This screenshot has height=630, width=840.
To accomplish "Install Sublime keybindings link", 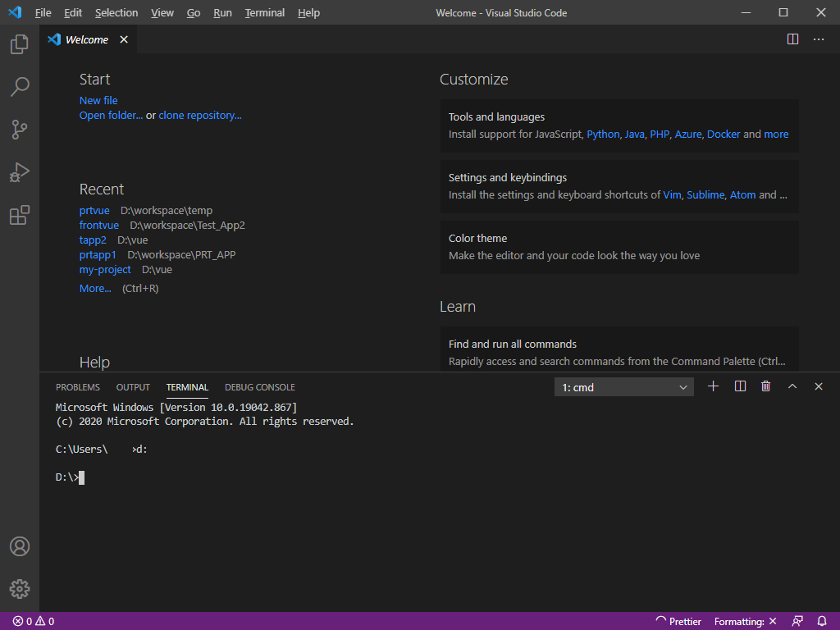I will (705, 194).
